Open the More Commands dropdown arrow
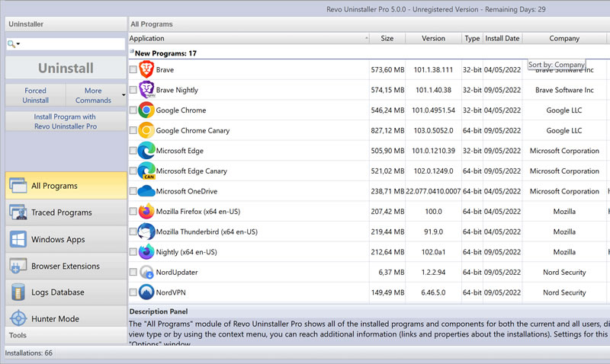 (124, 95)
